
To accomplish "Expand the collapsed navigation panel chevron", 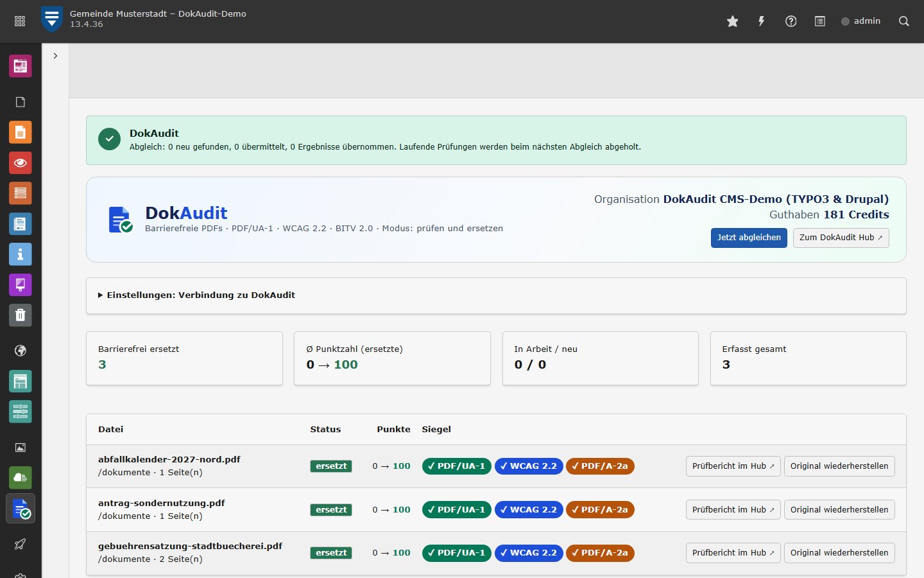I will coord(56,56).
